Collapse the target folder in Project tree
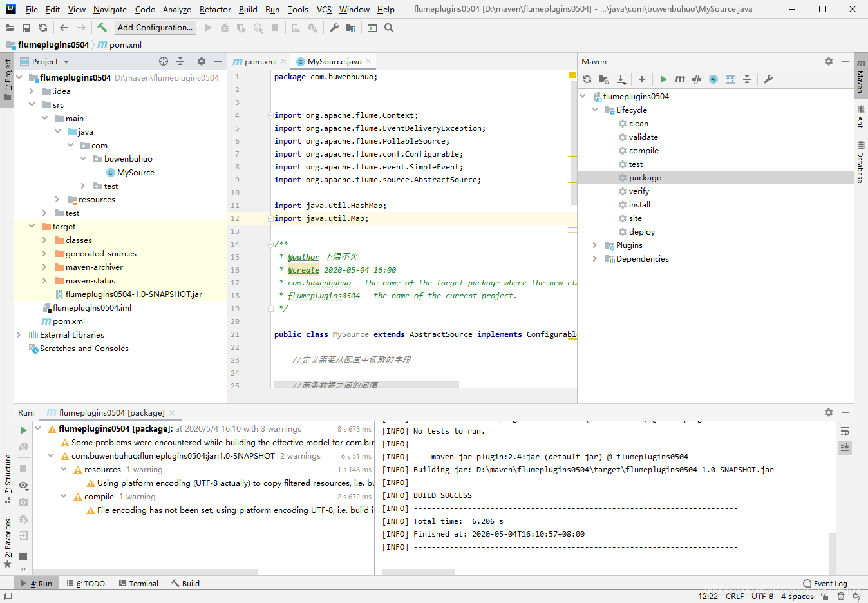This screenshot has width=868, height=603. pos(32,226)
